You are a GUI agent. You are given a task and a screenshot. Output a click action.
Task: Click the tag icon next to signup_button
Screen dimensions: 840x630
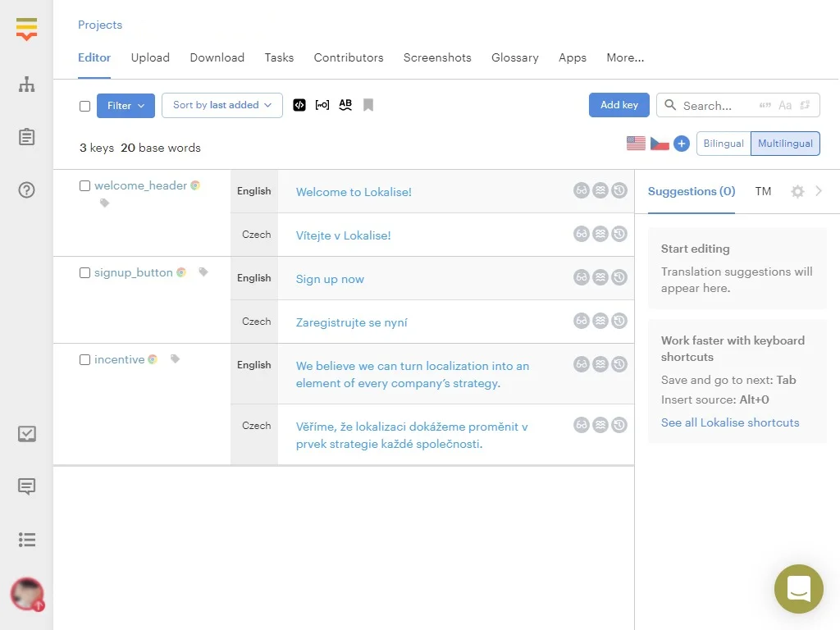pyautogui.click(x=203, y=272)
